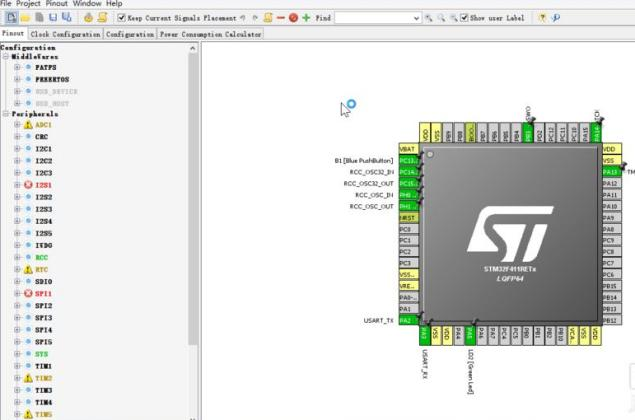Click the tree panel scroll up arrow

pos(193,48)
